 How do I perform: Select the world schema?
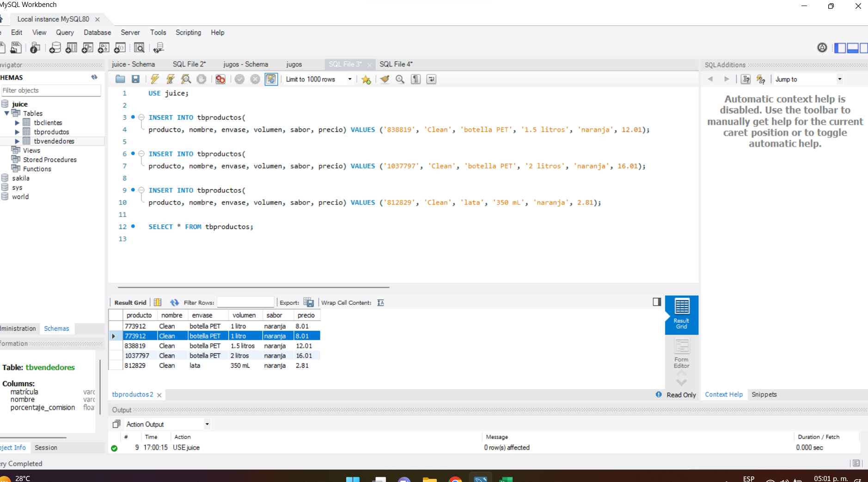point(20,197)
